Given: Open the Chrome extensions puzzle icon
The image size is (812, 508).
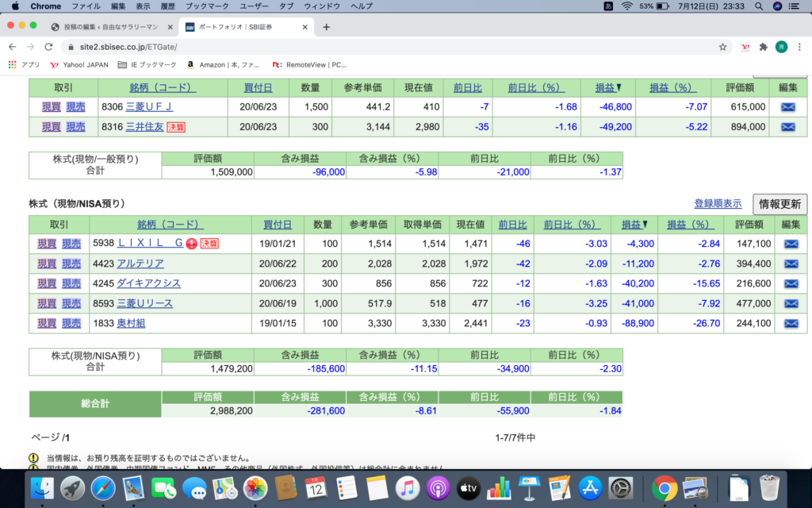Looking at the screenshot, I should (763, 47).
